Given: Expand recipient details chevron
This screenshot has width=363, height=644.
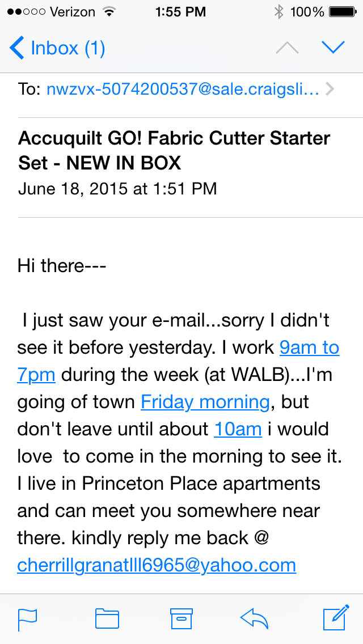Looking at the screenshot, I should pyautogui.click(x=331, y=89).
